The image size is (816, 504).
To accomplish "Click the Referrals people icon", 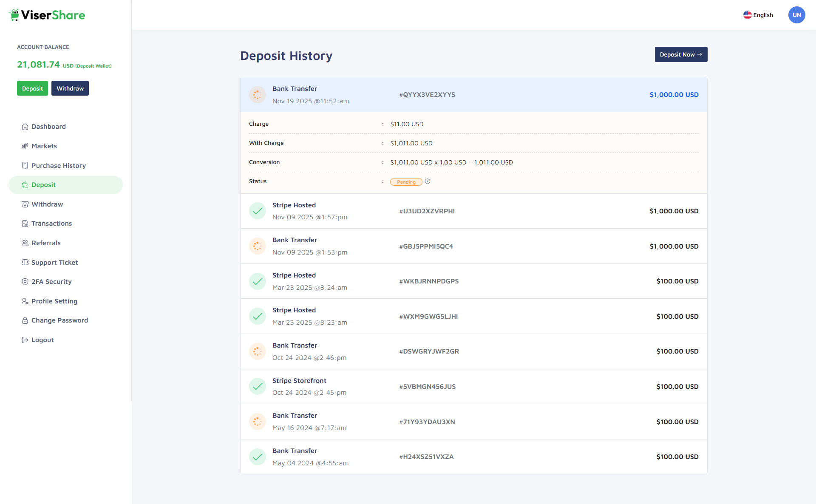I will click(x=25, y=243).
